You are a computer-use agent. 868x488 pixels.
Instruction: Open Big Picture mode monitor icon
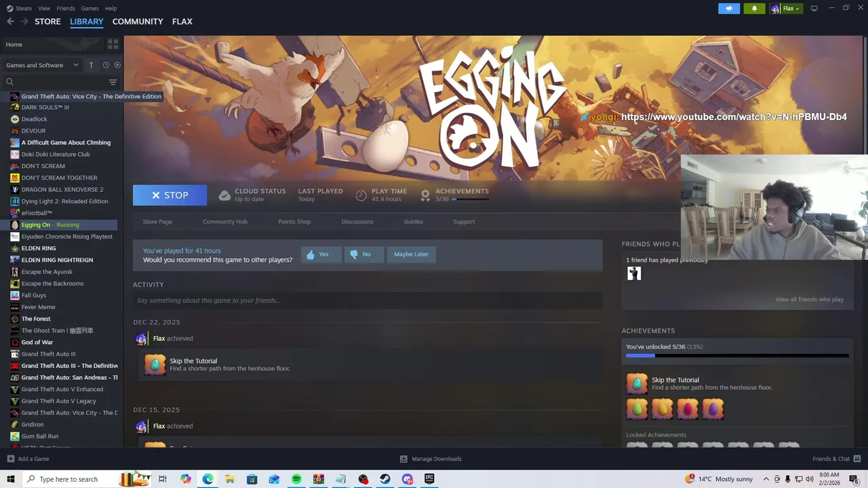(x=814, y=8)
